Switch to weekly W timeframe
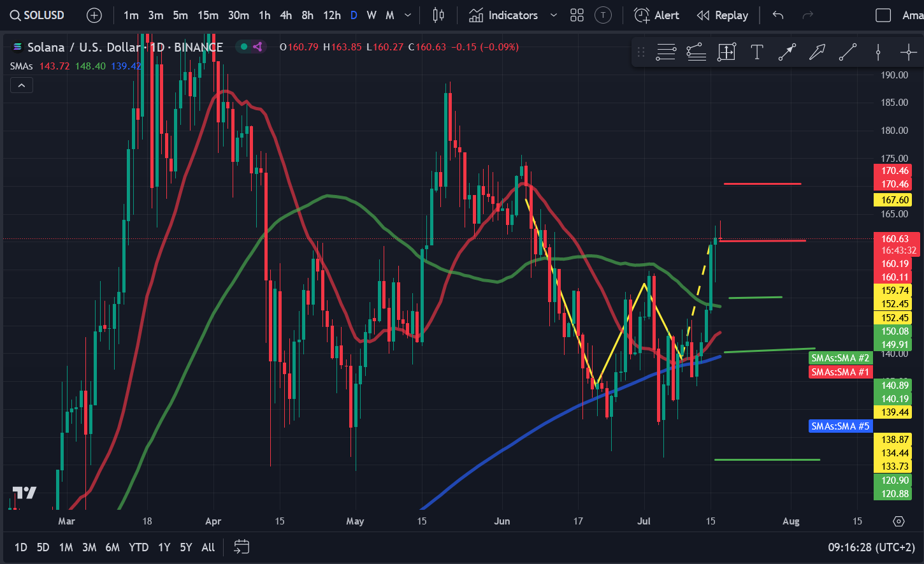The width and height of the screenshot is (924, 564). [x=372, y=15]
